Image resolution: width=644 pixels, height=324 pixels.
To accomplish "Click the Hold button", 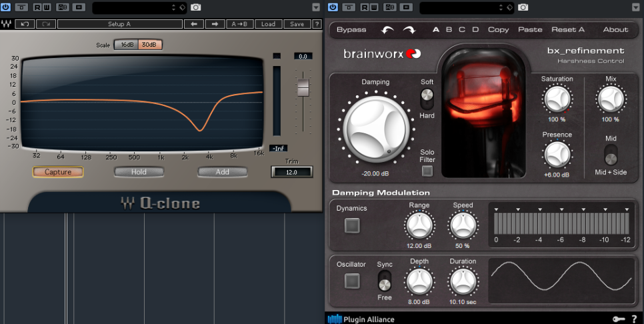I will pos(139,172).
